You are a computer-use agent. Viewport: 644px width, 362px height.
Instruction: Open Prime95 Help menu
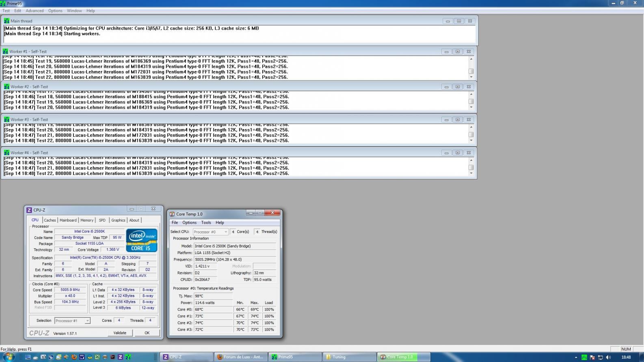[91, 11]
